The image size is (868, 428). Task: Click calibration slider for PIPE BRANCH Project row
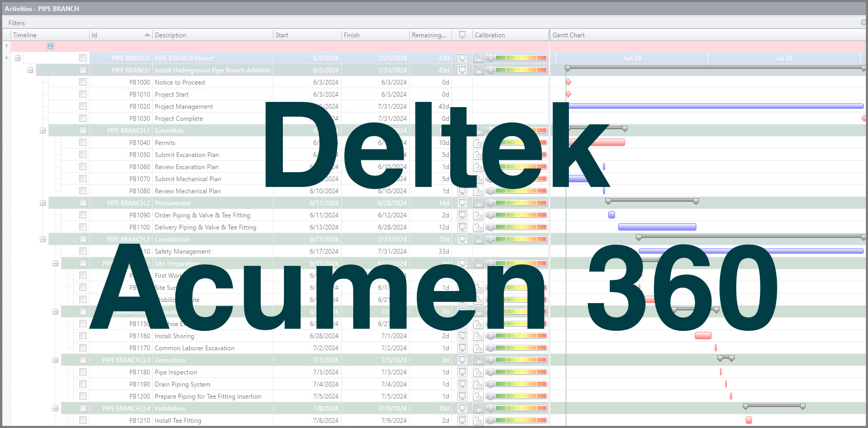(516, 58)
